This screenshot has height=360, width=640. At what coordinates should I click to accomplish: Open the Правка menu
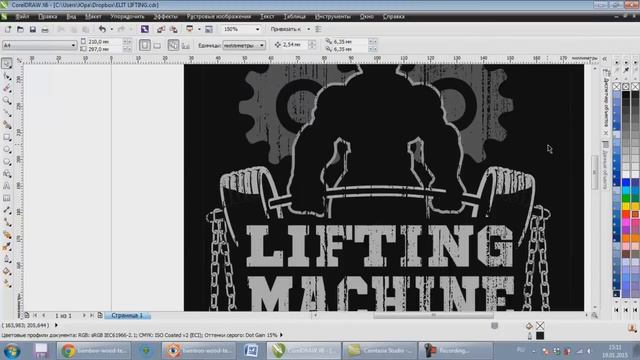[47, 16]
